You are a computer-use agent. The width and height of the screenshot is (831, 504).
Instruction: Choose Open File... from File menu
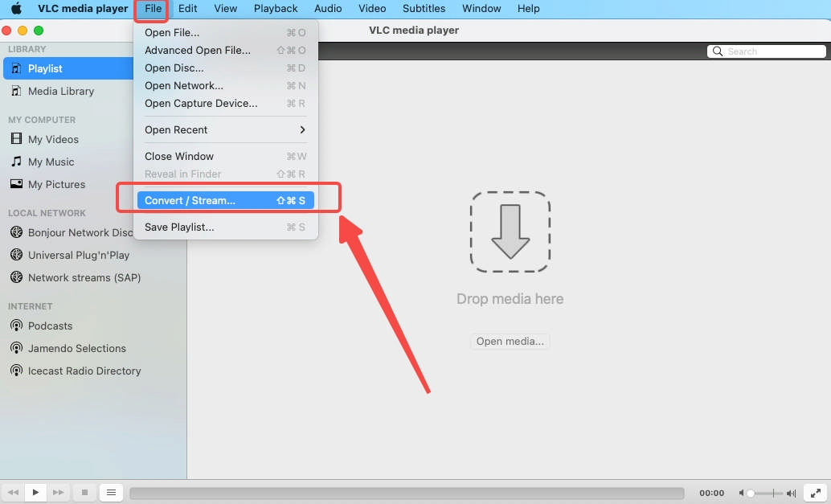pyautogui.click(x=226, y=33)
